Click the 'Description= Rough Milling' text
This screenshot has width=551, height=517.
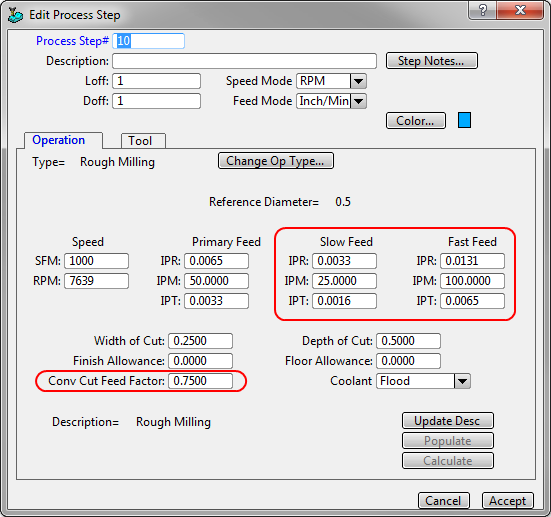pos(131,422)
